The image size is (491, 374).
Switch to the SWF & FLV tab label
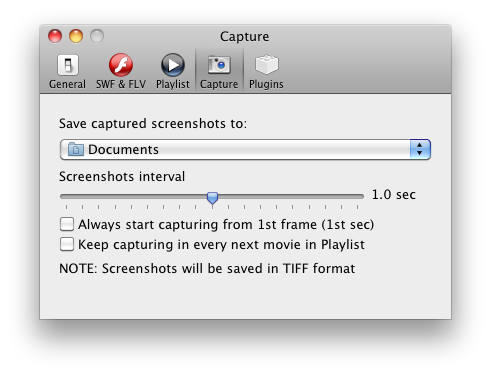click(x=121, y=84)
